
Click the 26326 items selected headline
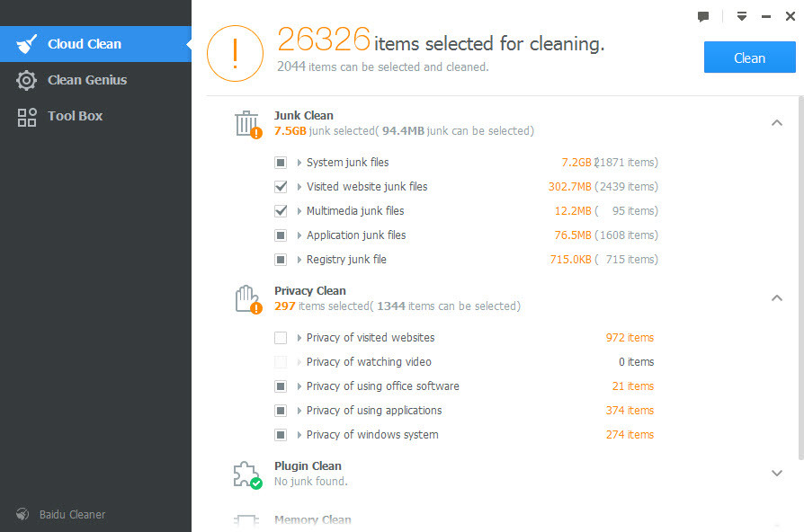pyautogui.click(x=441, y=41)
